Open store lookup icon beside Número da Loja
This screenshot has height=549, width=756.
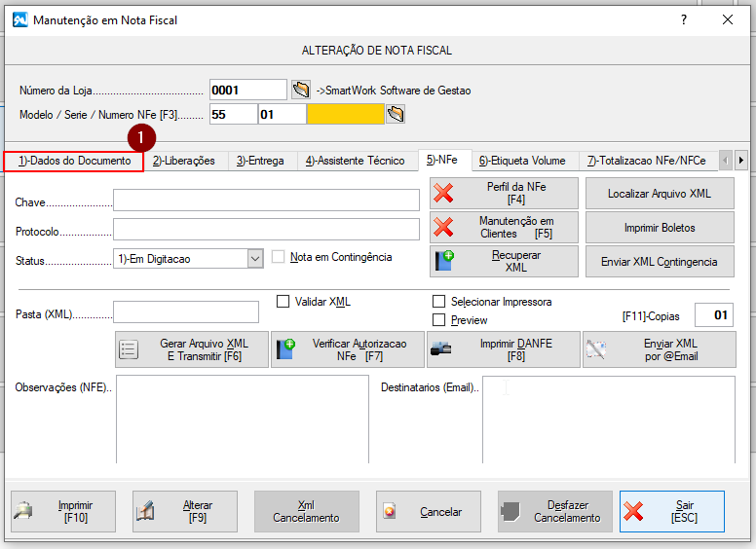coord(301,90)
